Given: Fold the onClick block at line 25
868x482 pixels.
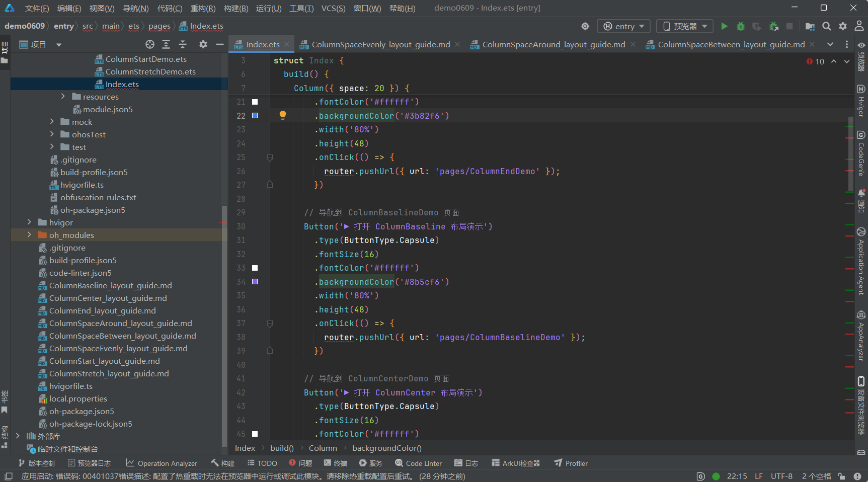Looking at the screenshot, I should (270, 157).
